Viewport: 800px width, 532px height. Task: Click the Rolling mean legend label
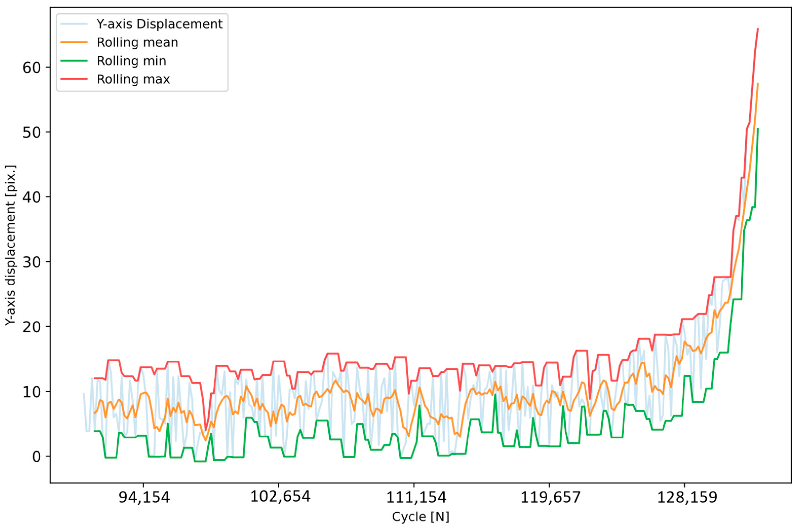pyautogui.click(x=137, y=42)
